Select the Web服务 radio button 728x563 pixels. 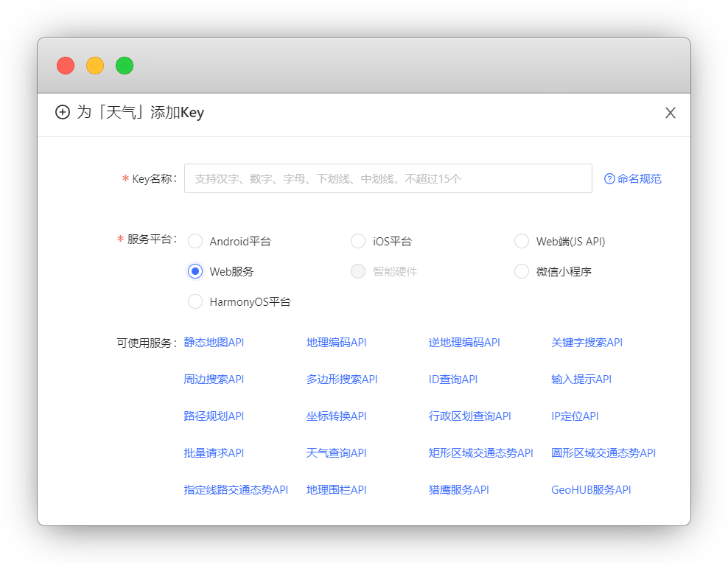(195, 271)
